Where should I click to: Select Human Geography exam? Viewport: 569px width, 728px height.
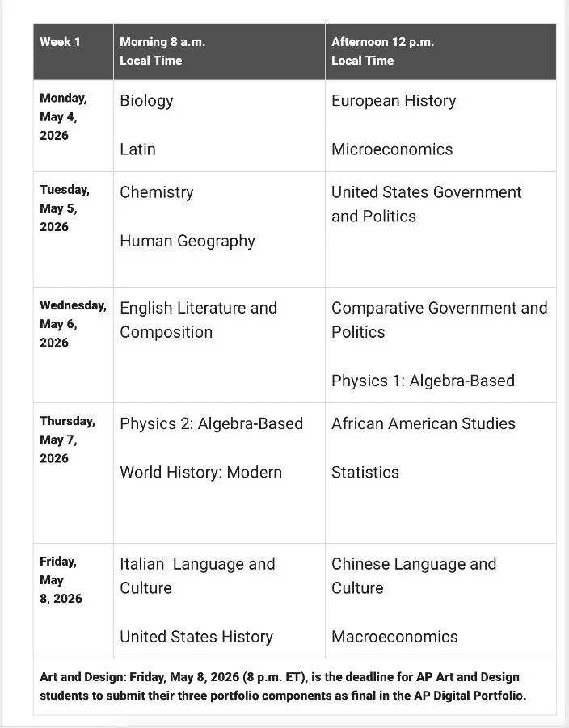[x=188, y=241]
